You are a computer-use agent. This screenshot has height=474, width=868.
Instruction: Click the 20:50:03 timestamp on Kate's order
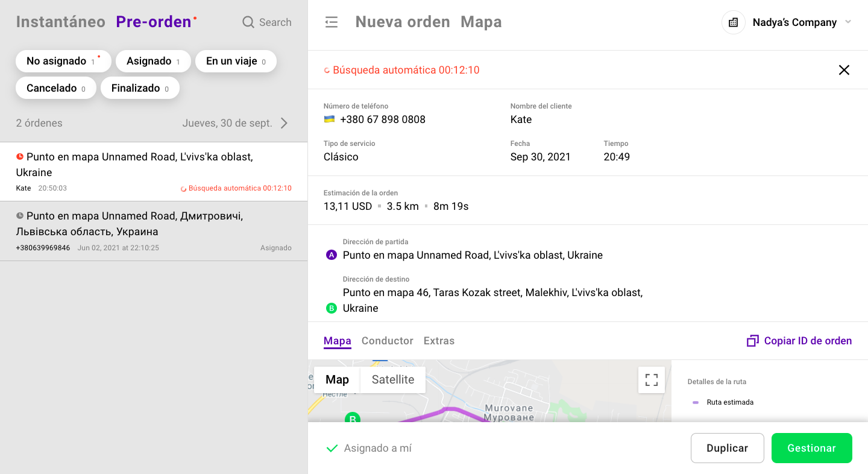tap(52, 188)
